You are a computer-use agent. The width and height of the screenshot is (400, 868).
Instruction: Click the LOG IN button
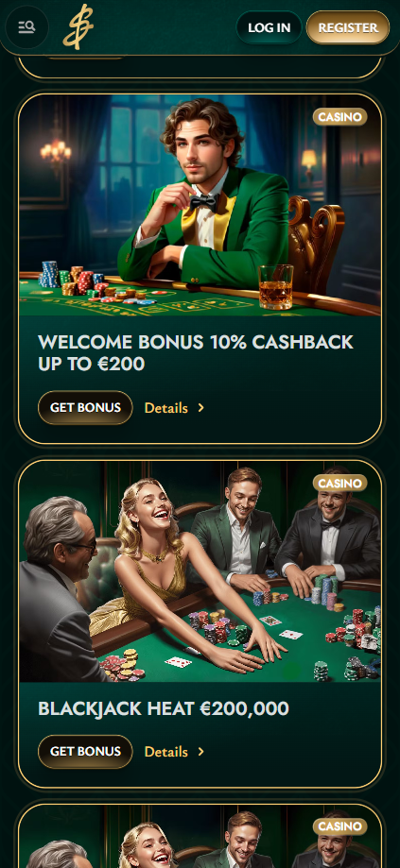click(269, 27)
